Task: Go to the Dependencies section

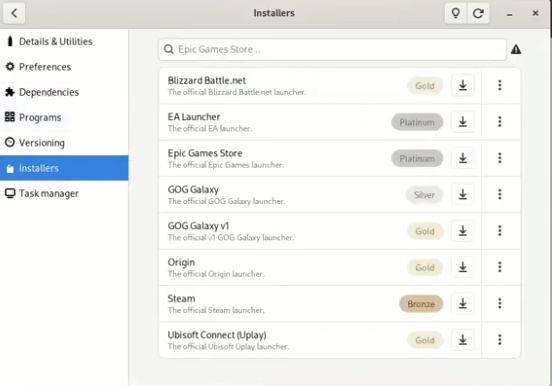Action: (x=64, y=92)
